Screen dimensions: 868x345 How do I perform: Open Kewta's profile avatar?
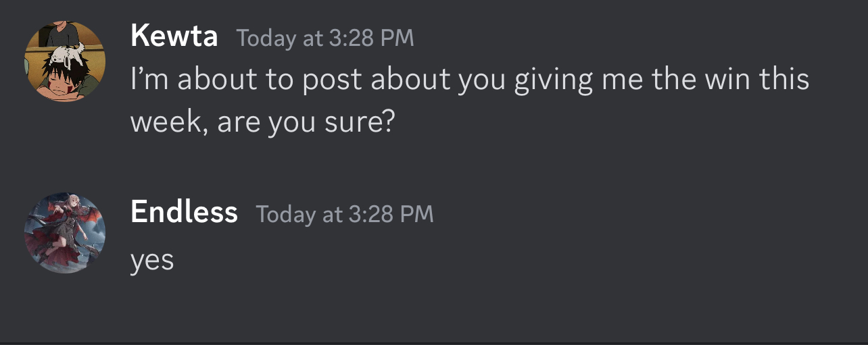(65, 61)
